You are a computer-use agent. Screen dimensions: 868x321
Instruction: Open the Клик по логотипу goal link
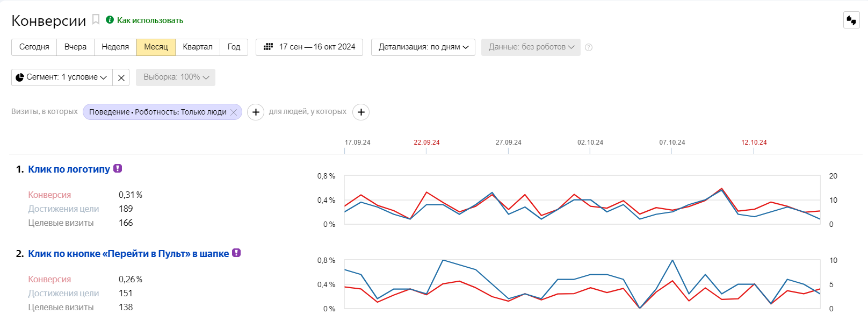[69, 169]
